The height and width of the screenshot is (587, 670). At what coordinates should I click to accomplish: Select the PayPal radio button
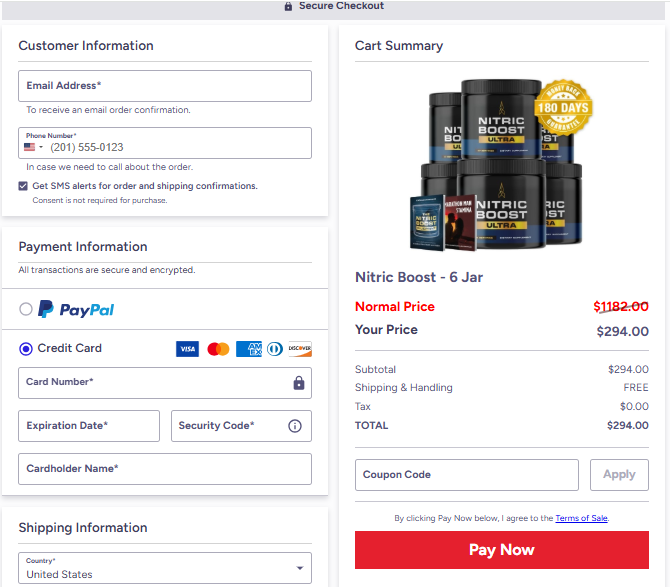coord(26,309)
